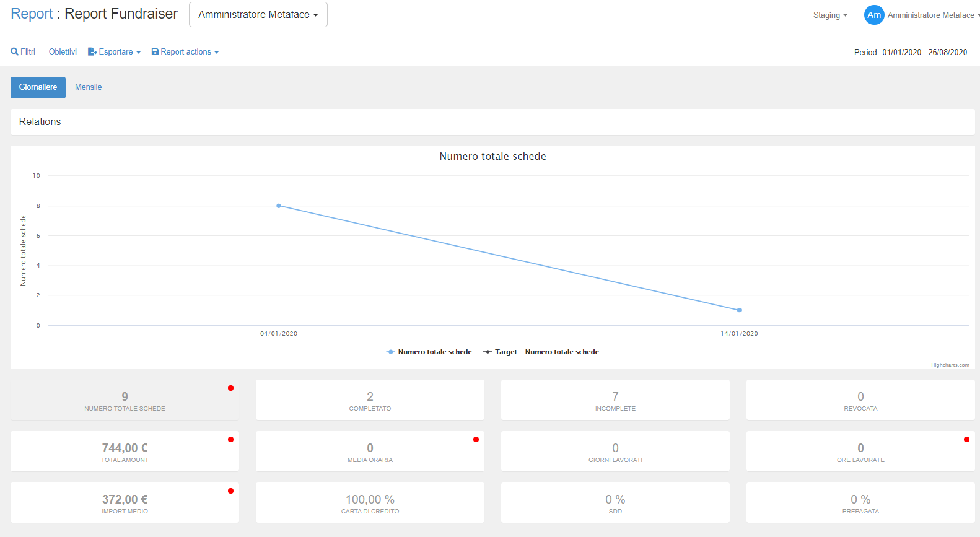Click red dot on Import Medio card

230,491
